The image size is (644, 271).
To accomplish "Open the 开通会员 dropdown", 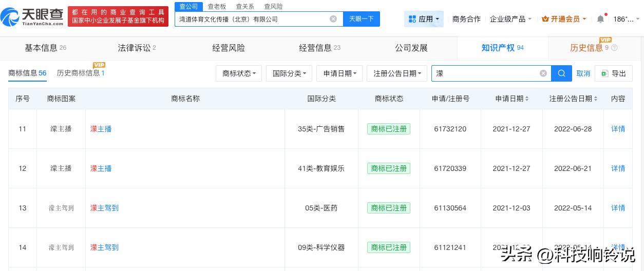I will pos(565,19).
